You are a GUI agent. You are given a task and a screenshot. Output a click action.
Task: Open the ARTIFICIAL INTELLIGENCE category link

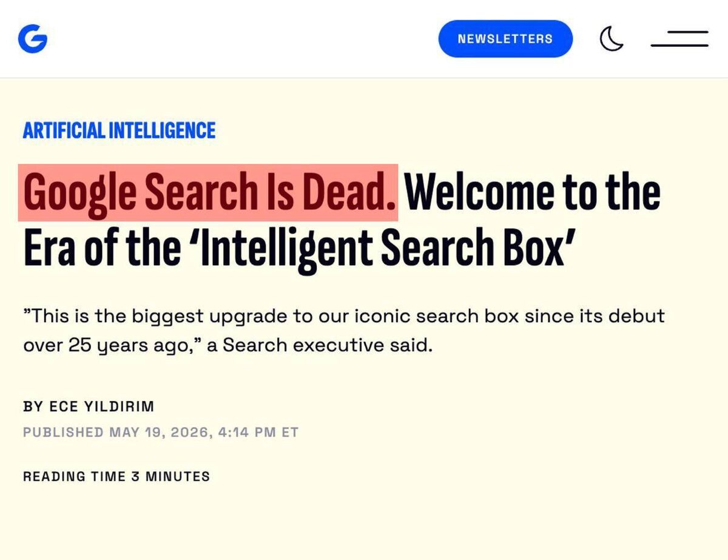(x=119, y=130)
